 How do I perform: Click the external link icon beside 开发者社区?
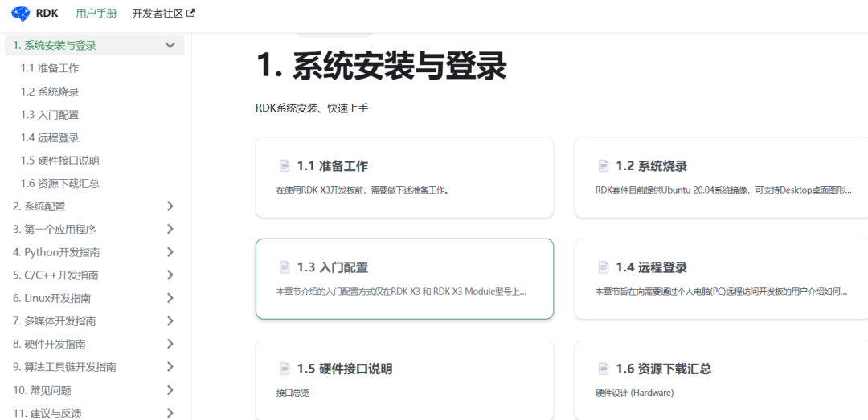[191, 14]
